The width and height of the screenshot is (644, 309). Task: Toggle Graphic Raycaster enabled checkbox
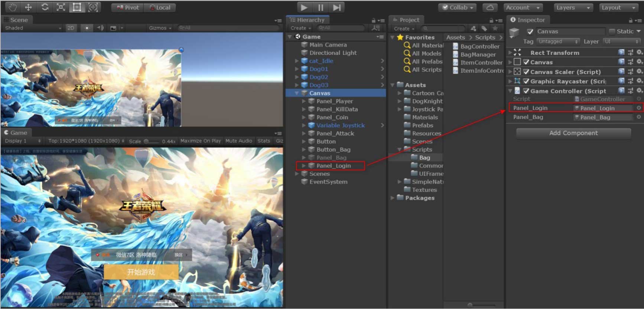tap(526, 81)
